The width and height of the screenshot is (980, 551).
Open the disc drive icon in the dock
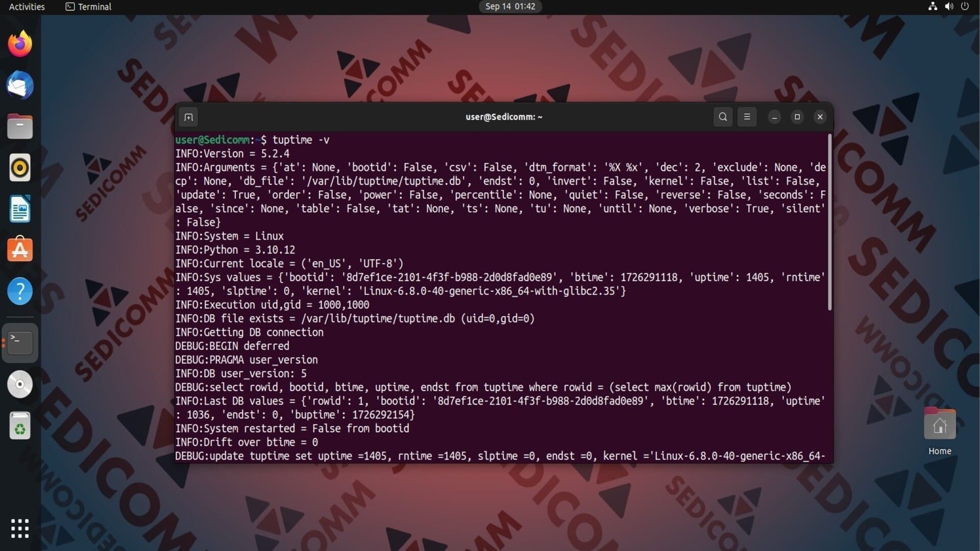[x=20, y=384]
